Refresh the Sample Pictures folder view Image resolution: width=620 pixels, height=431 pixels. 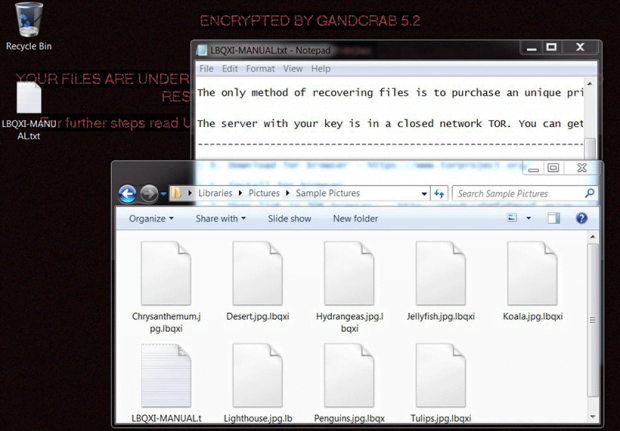click(x=439, y=194)
